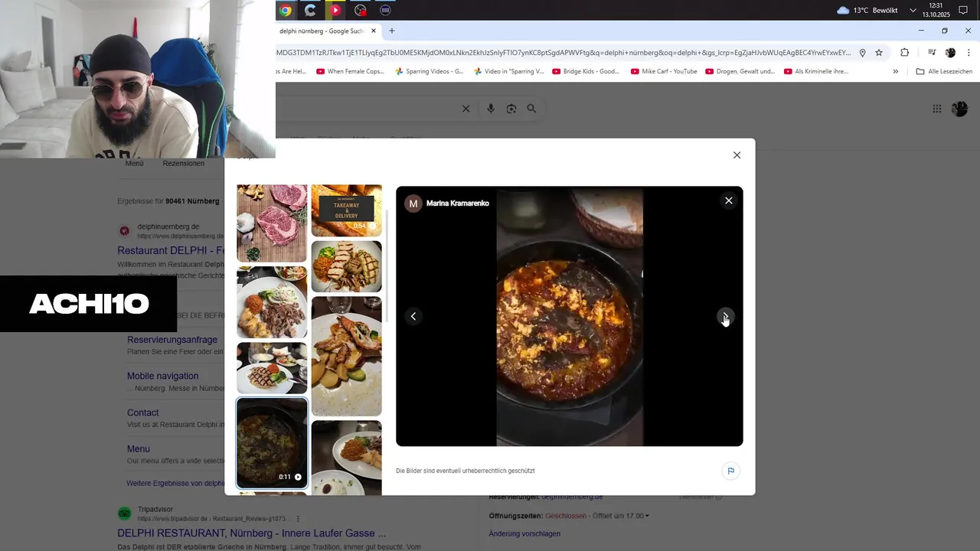Screen dimensions: 980x551
Task: Open the grilled steak plate thumbnail
Action: [x=272, y=368]
